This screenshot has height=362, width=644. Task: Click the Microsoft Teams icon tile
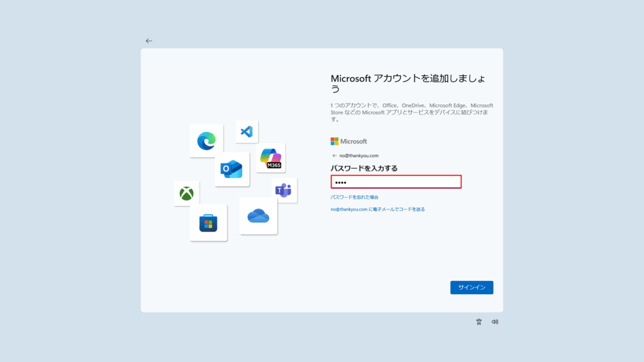click(x=284, y=190)
